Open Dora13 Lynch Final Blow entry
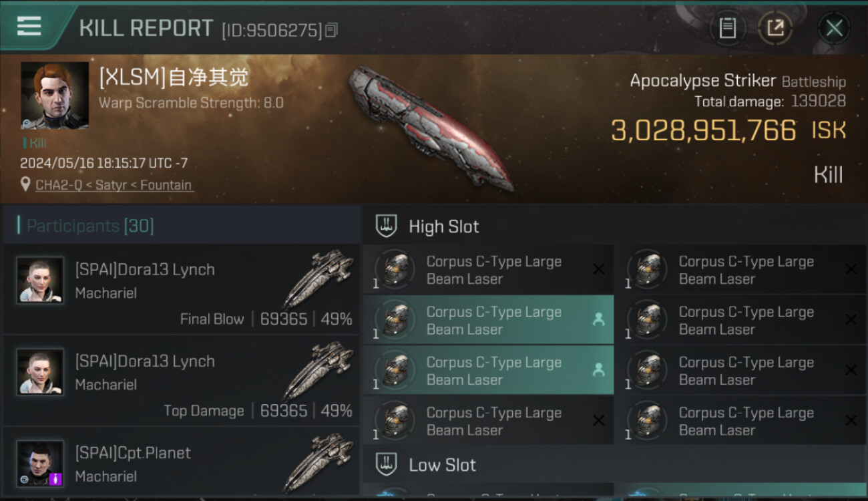868x501 pixels. point(182,289)
